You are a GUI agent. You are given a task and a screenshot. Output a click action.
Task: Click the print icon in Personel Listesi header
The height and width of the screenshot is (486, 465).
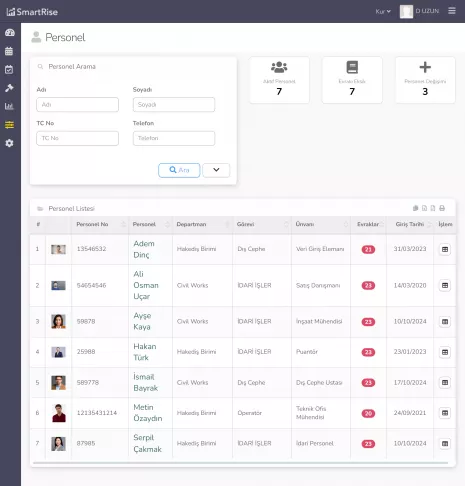(x=442, y=208)
